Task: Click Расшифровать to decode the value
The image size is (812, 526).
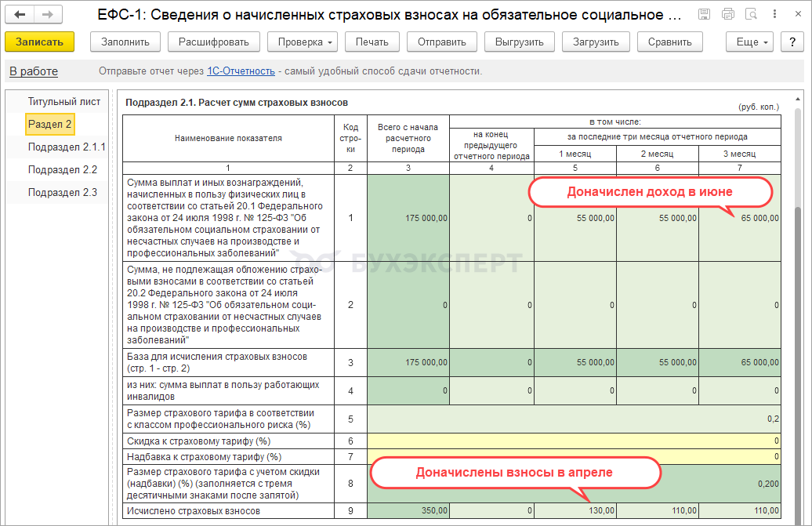Action: tap(214, 42)
